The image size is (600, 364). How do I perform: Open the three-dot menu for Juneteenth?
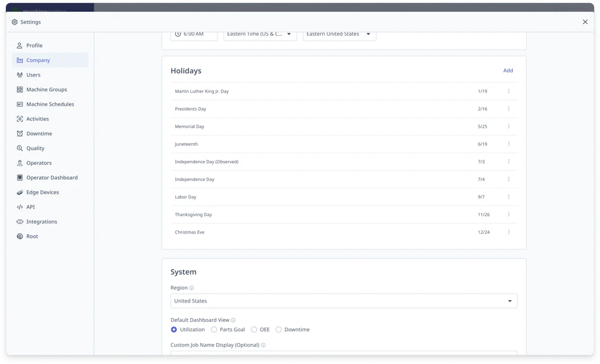click(x=509, y=144)
